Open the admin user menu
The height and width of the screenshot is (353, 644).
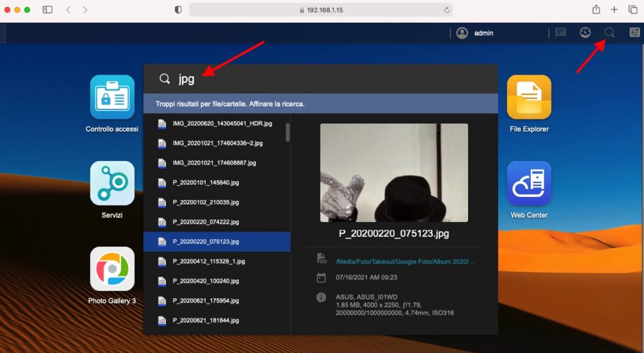point(475,33)
